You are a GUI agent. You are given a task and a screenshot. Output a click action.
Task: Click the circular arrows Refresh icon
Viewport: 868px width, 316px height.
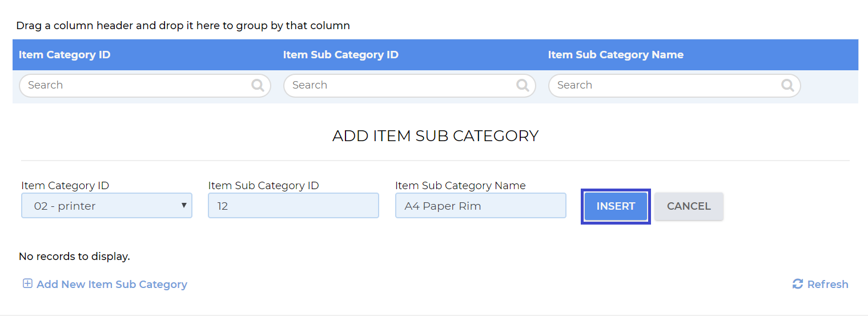pyautogui.click(x=798, y=284)
